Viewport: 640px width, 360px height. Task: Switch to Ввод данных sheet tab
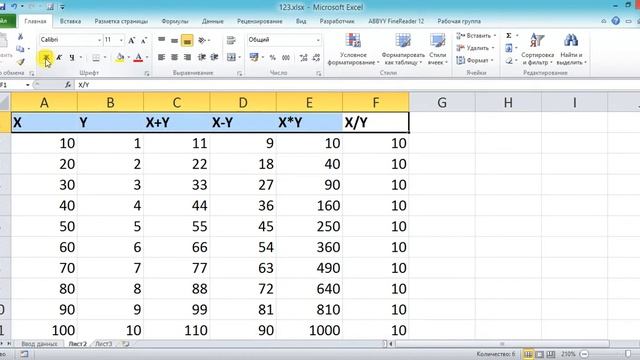pos(39,344)
